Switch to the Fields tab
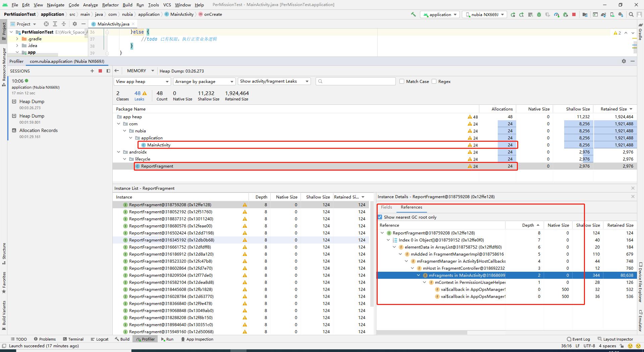 pos(386,207)
